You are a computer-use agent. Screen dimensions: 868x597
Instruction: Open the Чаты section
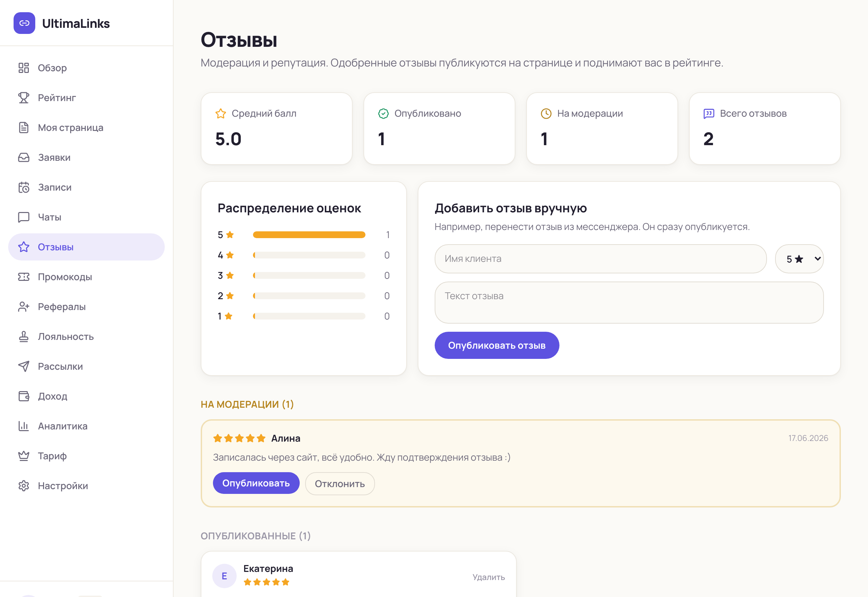point(86,217)
